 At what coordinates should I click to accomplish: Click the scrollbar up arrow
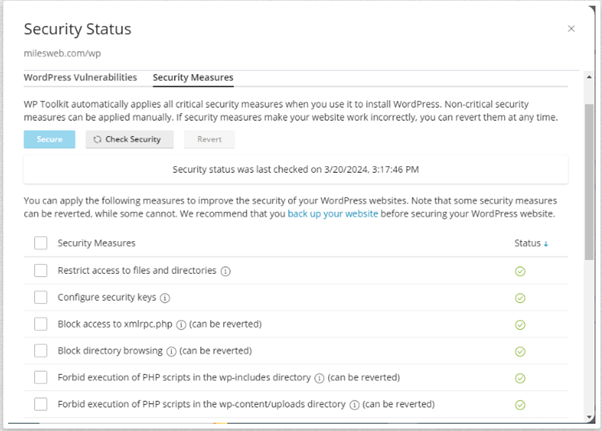589,77
